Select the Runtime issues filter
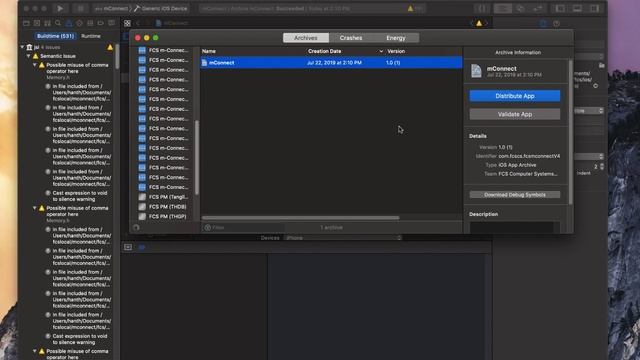 (91, 36)
